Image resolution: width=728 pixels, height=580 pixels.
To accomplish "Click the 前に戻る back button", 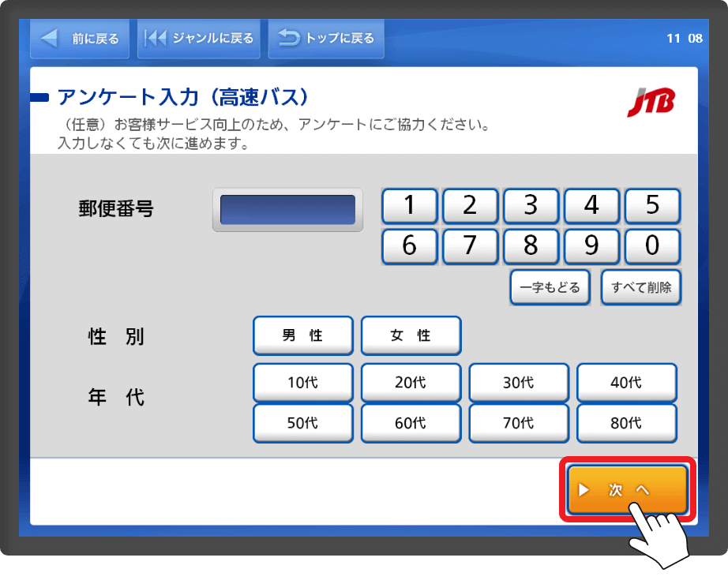I will point(79,38).
